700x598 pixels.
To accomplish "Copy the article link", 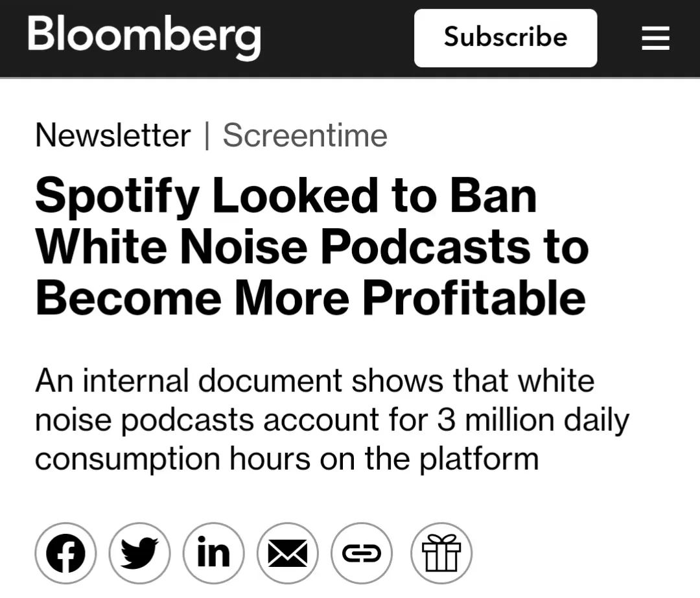I will tap(362, 554).
